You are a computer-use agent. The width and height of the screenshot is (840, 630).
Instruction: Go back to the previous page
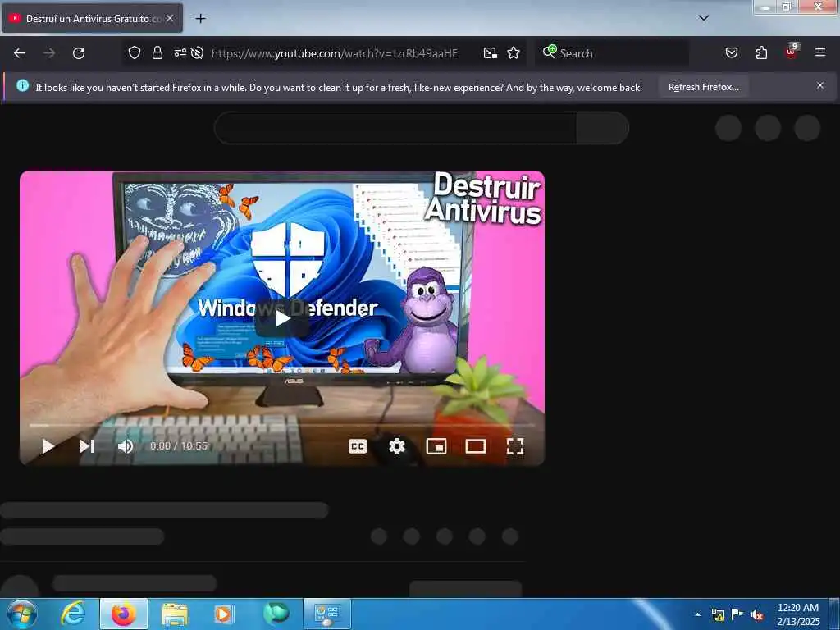tap(20, 53)
